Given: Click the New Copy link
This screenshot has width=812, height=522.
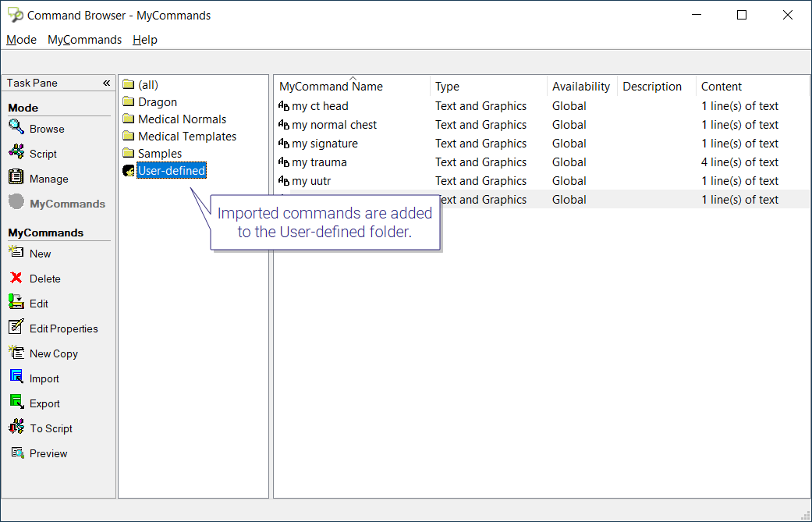Looking at the screenshot, I should click(53, 353).
